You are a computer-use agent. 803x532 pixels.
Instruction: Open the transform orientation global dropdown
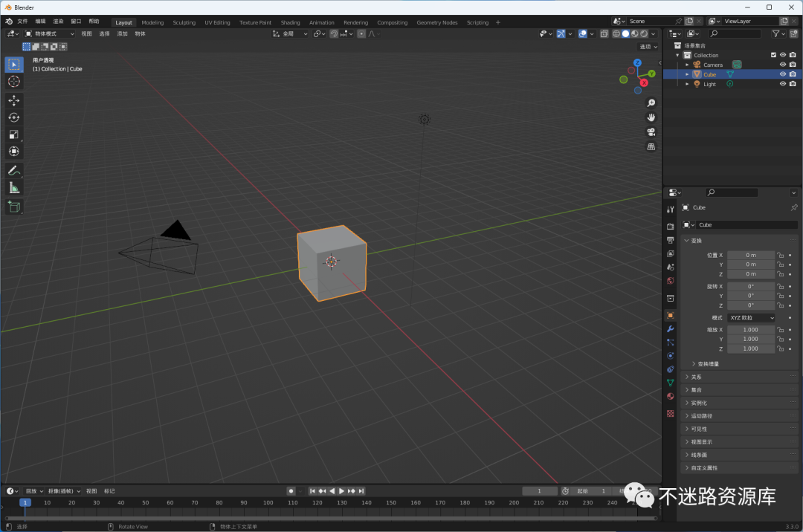pos(290,33)
